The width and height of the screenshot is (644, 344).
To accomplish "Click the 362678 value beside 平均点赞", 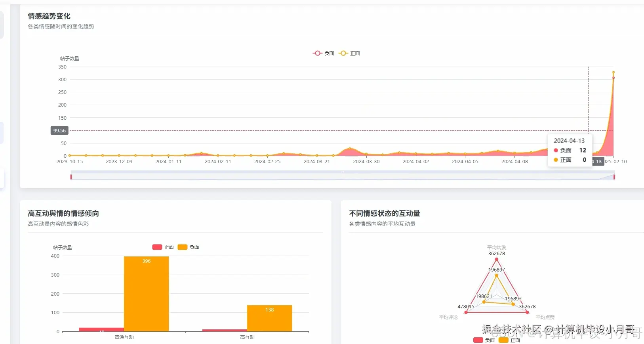I will tap(527, 306).
